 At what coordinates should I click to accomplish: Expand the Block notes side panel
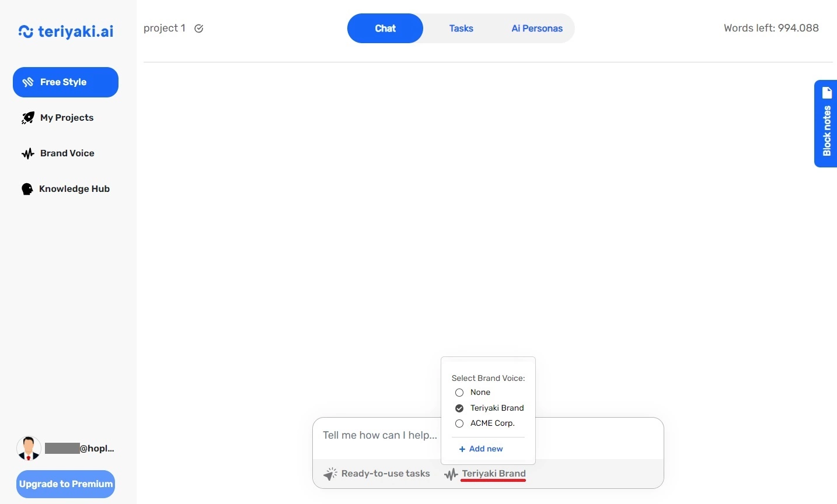826,124
